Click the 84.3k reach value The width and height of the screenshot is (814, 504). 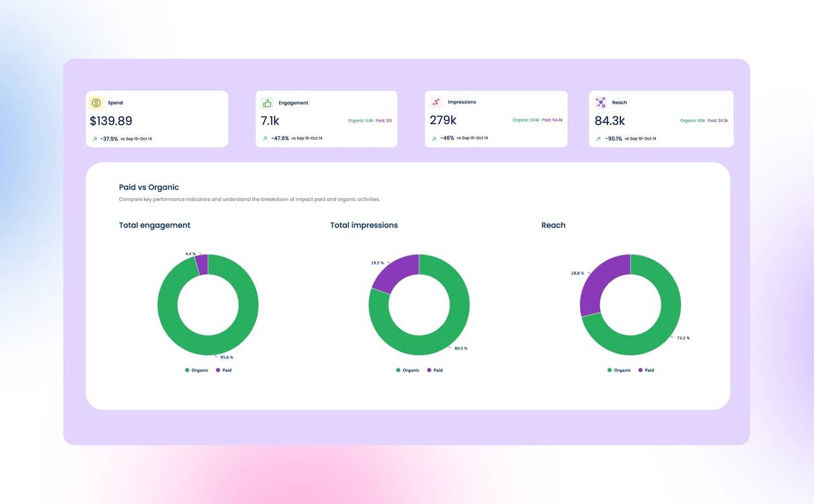click(x=610, y=121)
